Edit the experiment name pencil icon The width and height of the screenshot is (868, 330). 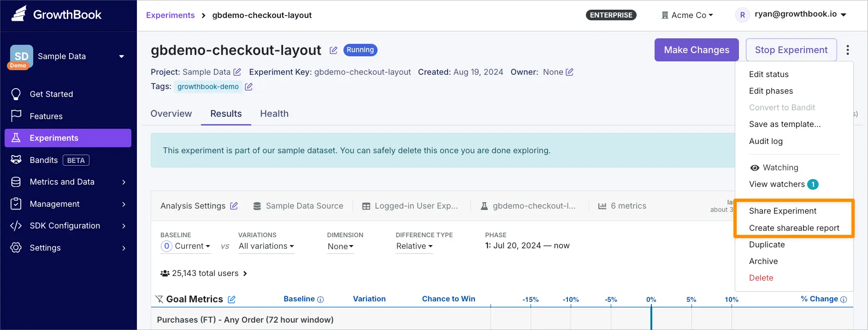pyautogui.click(x=333, y=50)
